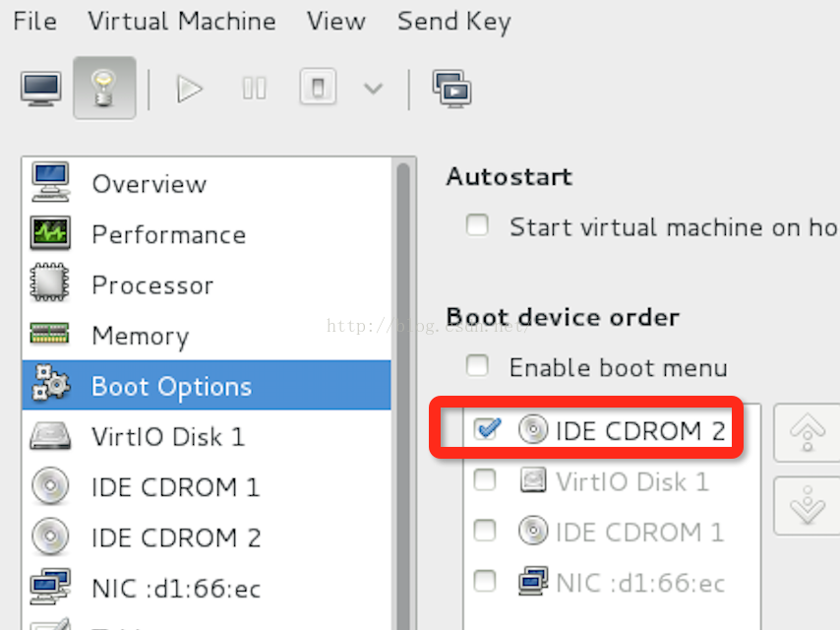This screenshot has width=840, height=630.
Task: Move boot device up with arrow button
Action: [807, 432]
